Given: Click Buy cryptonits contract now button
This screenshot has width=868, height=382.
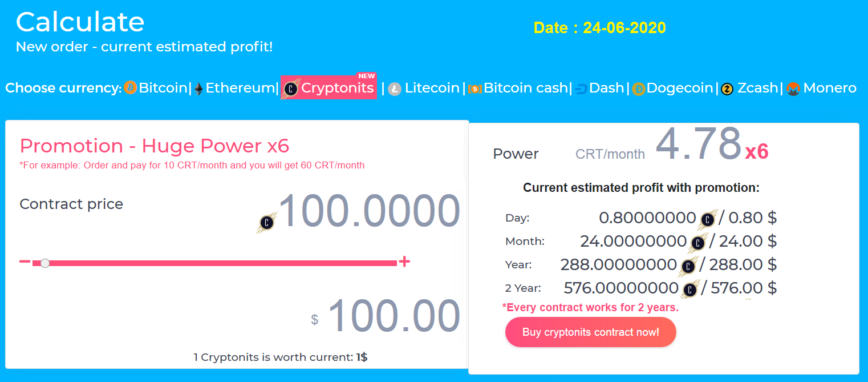Looking at the screenshot, I should (x=590, y=332).
